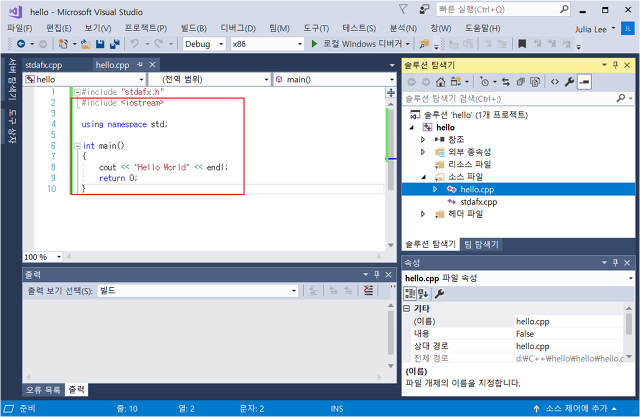Click 소스 제어에 추가 in status bar
Viewport: 640px width, 417px height.
(x=575, y=408)
